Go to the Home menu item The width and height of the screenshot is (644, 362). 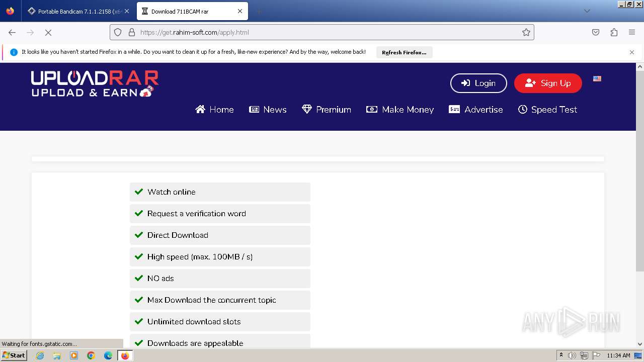point(214,110)
